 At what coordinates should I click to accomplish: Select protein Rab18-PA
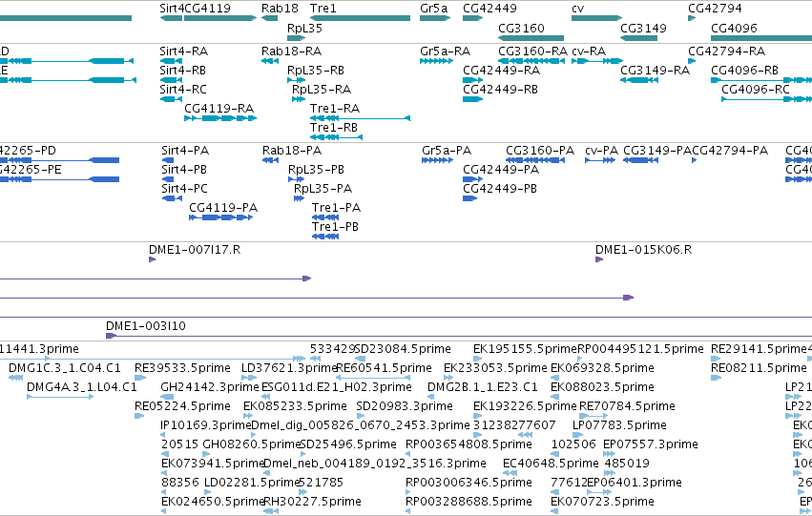[270, 160]
